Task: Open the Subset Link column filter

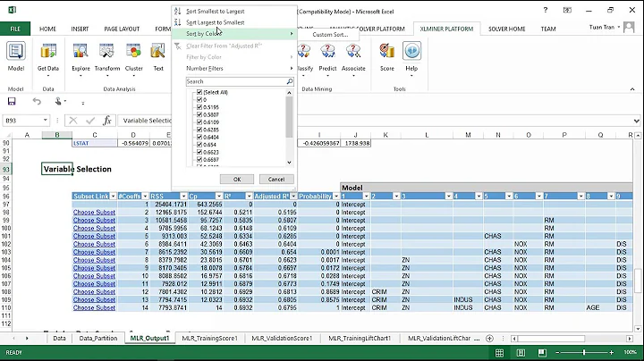Action: click(113, 197)
